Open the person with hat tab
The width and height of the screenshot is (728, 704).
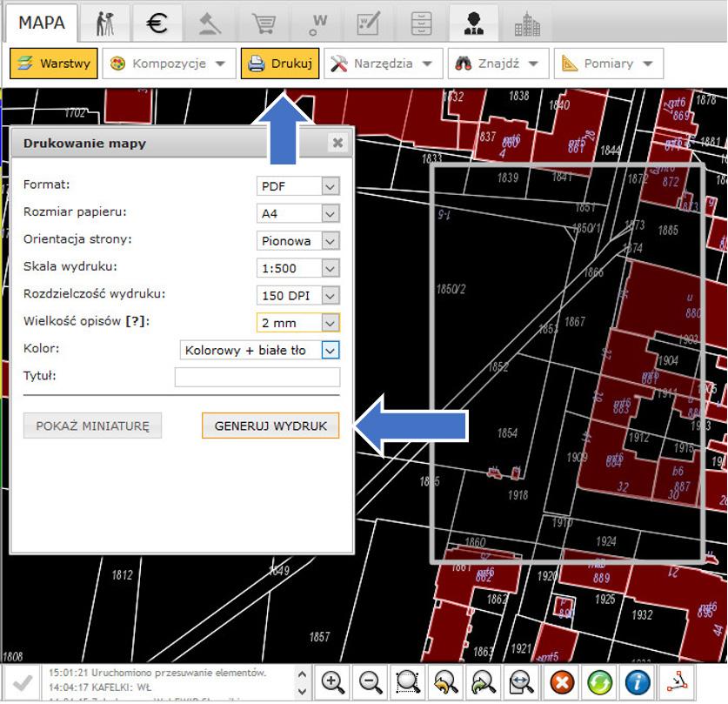point(473,23)
